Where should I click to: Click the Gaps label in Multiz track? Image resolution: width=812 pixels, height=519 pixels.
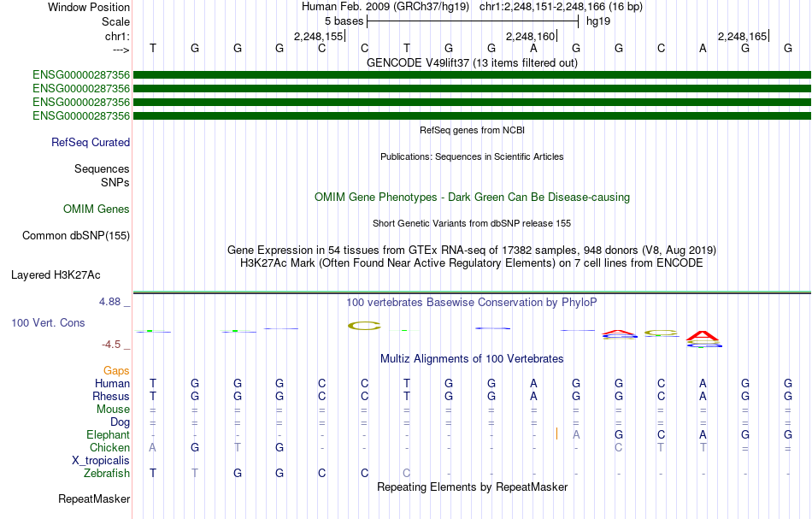click(x=116, y=370)
